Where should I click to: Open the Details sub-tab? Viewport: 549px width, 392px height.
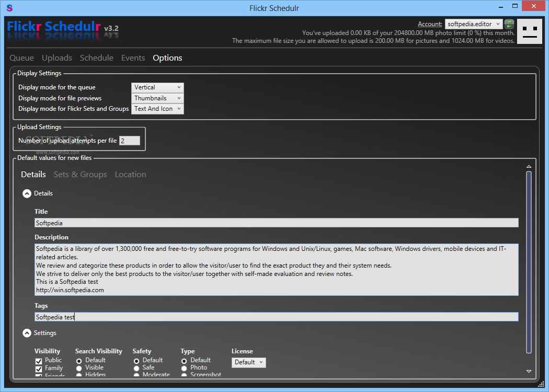[33, 175]
